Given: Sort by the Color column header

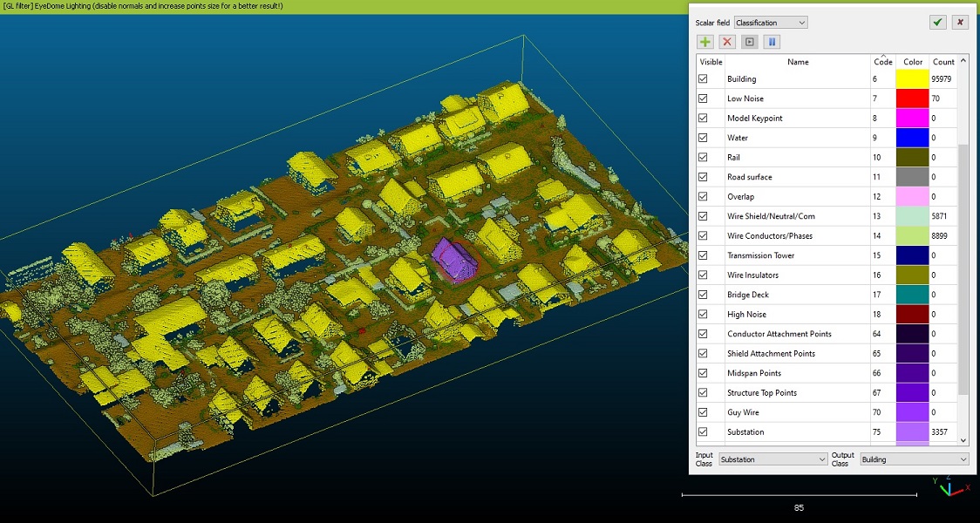Looking at the screenshot, I should coord(913,62).
